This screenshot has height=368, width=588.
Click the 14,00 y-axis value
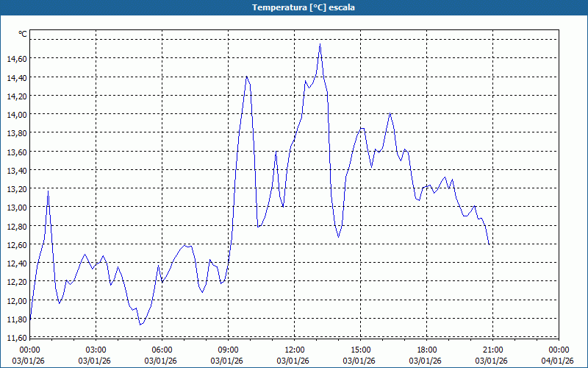point(17,115)
